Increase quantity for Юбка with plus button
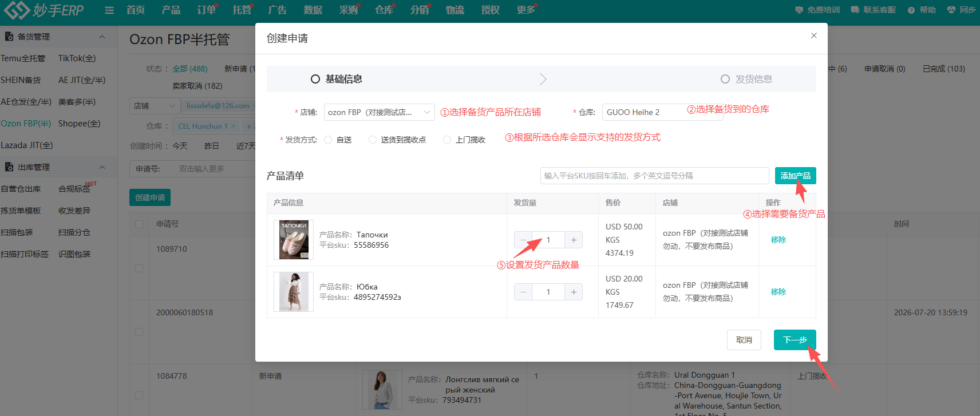Viewport: 980px width, 416px height. 574,292
